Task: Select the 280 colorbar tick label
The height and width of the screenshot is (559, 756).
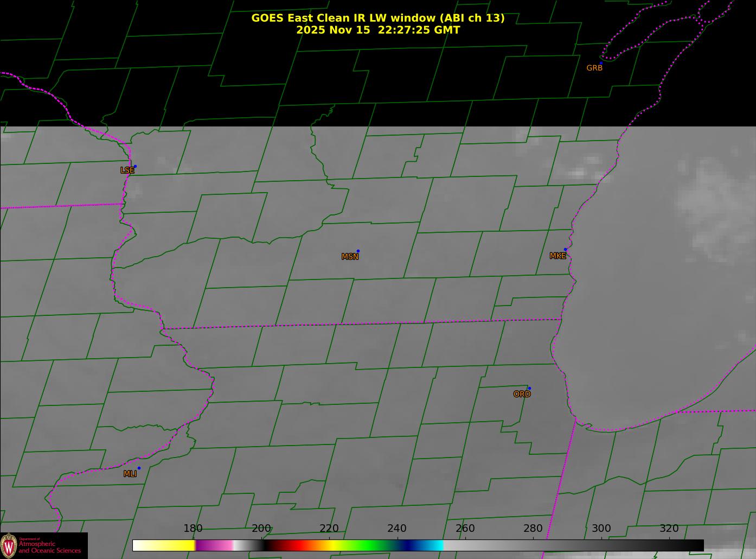Action: (x=533, y=529)
